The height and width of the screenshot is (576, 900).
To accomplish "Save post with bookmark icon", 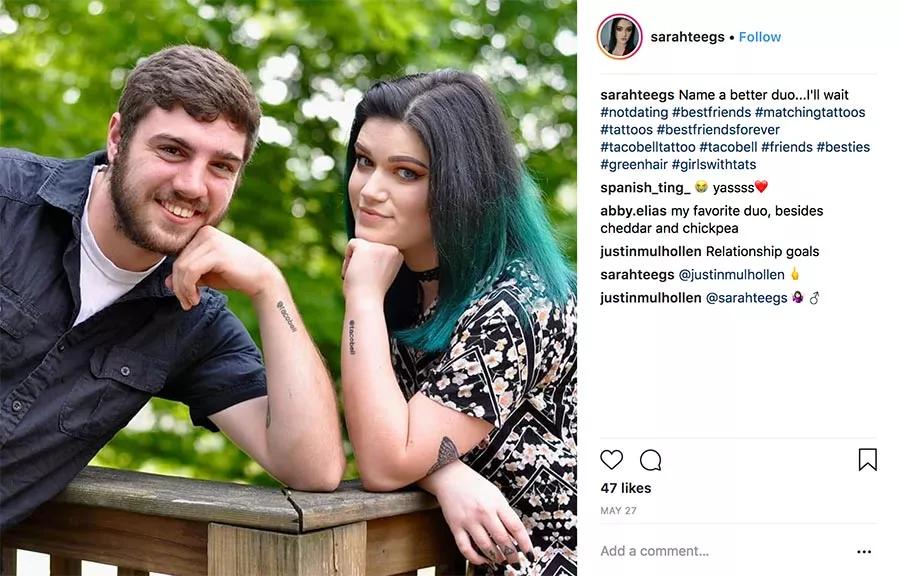I will pyautogui.click(x=867, y=460).
